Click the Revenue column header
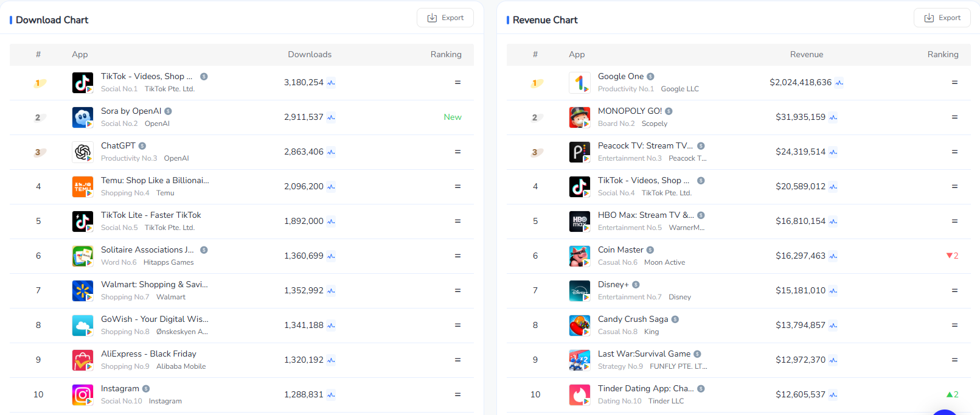 click(806, 54)
